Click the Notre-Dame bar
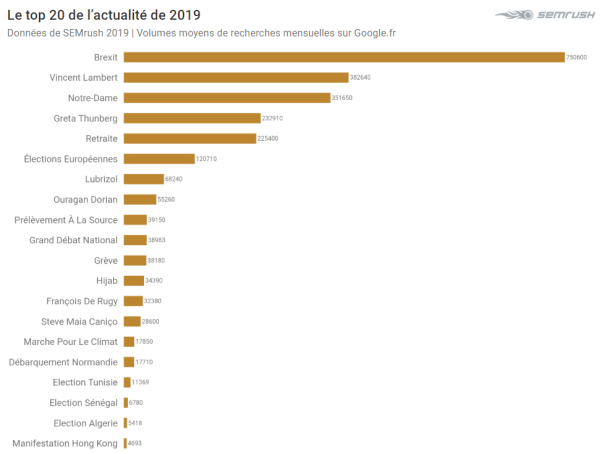Image resolution: width=605 pixels, height=454 pixels. 227,98
